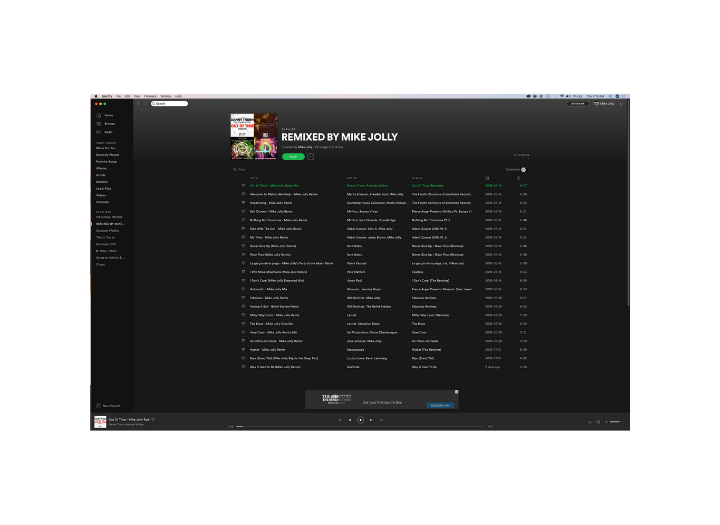The height and width of the screenshot is (525, 720).
Task: Toggle heart for Ride With The Gun remix
Action: (x=243, y=229)
